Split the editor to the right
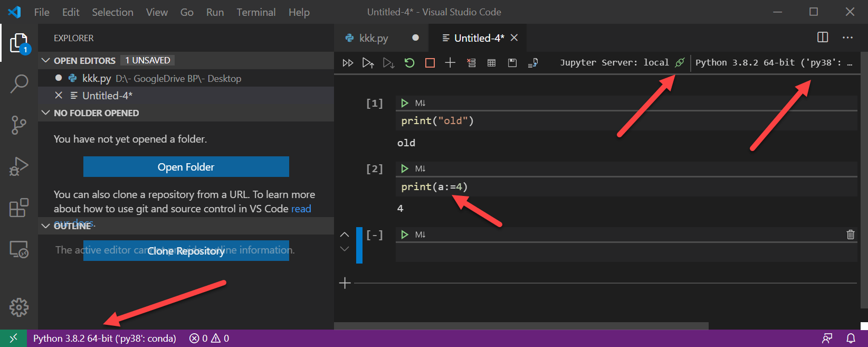The width and height of the screenshot is (868, 347). tap(823, 37)
